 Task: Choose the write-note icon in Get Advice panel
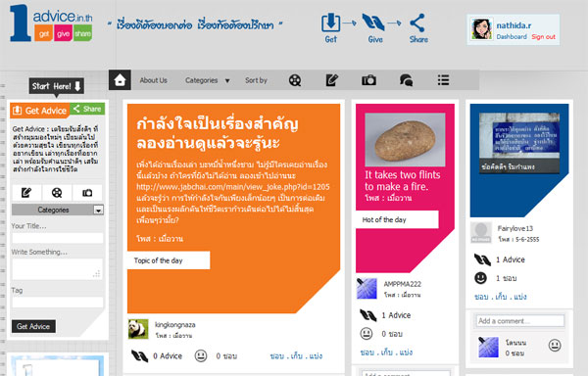click(26, 193)
